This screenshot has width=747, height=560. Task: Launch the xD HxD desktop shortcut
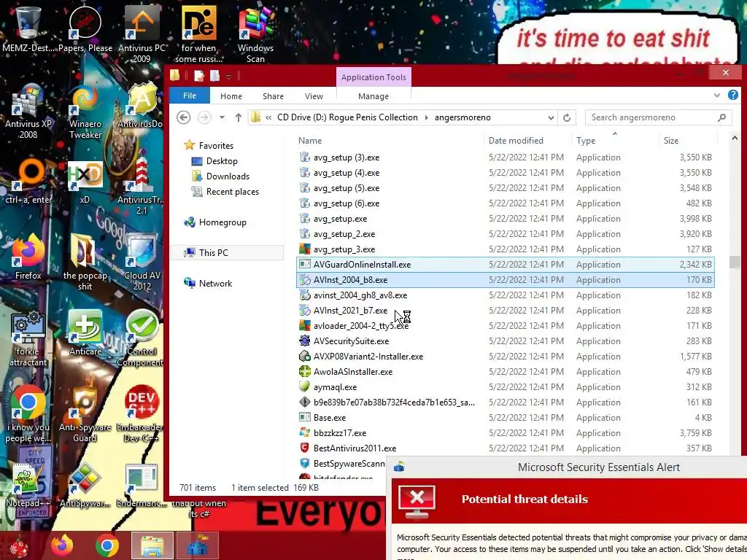click(x=85, y=181)
